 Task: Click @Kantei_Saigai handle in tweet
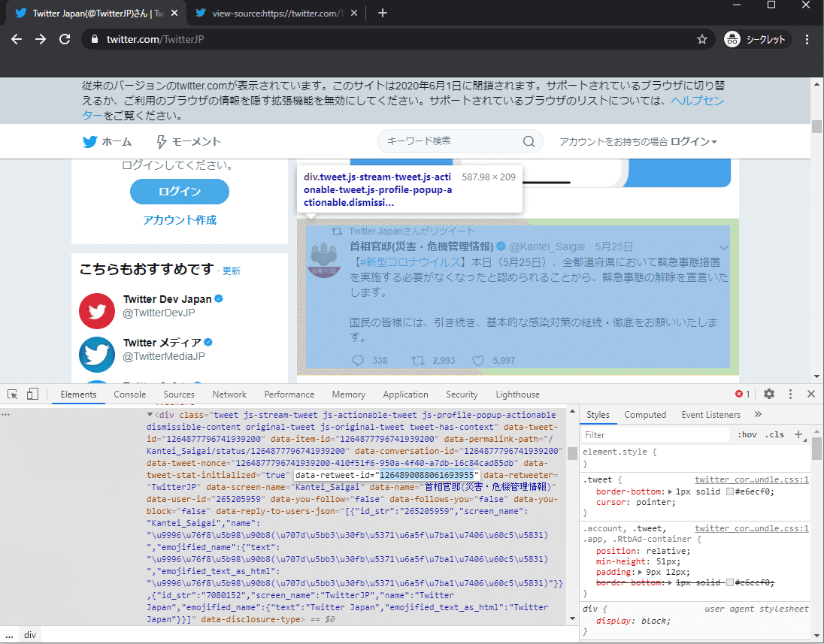click(x=547, y=247)
